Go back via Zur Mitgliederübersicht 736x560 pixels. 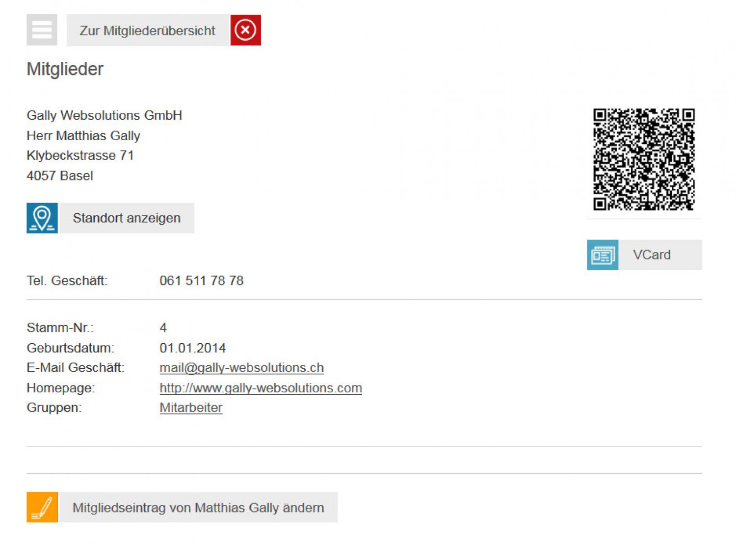(147, 30)
